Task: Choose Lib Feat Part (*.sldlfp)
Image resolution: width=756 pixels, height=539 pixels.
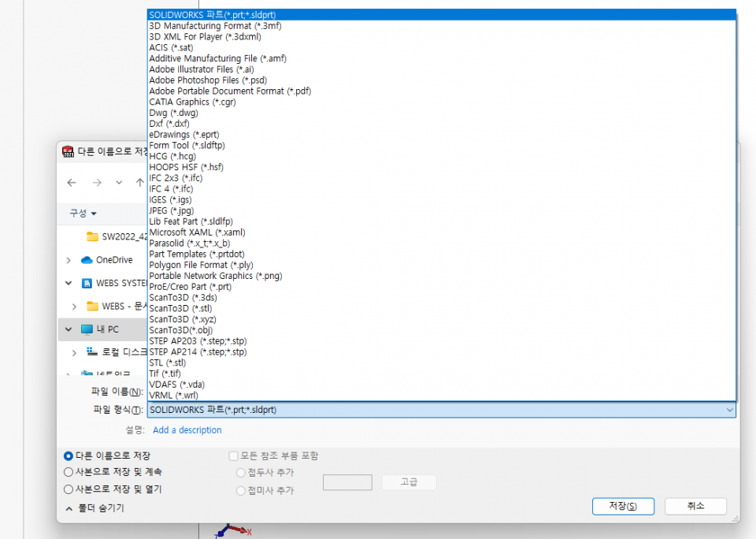Action: tap(442, 221)
